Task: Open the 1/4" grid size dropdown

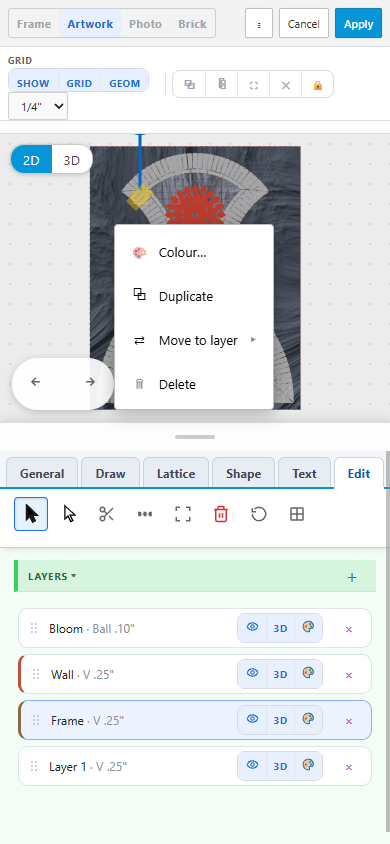Action: [38, 106]
